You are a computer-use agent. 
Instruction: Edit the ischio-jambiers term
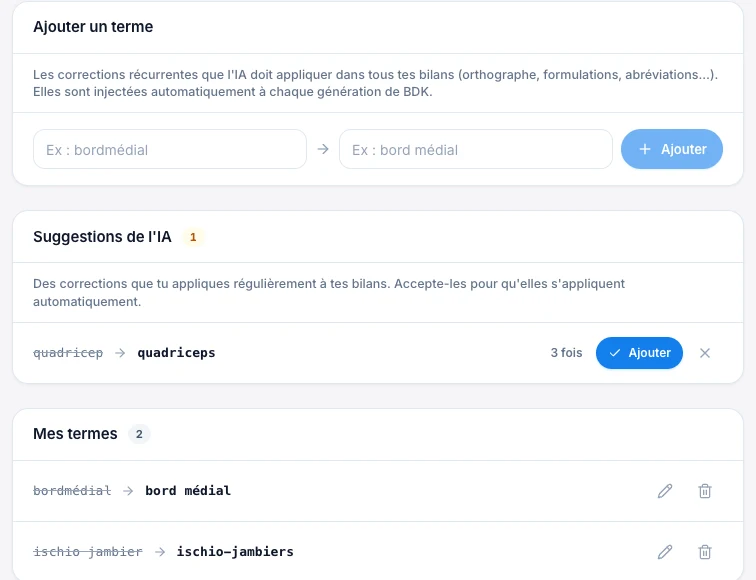click(x=665, y=552)
